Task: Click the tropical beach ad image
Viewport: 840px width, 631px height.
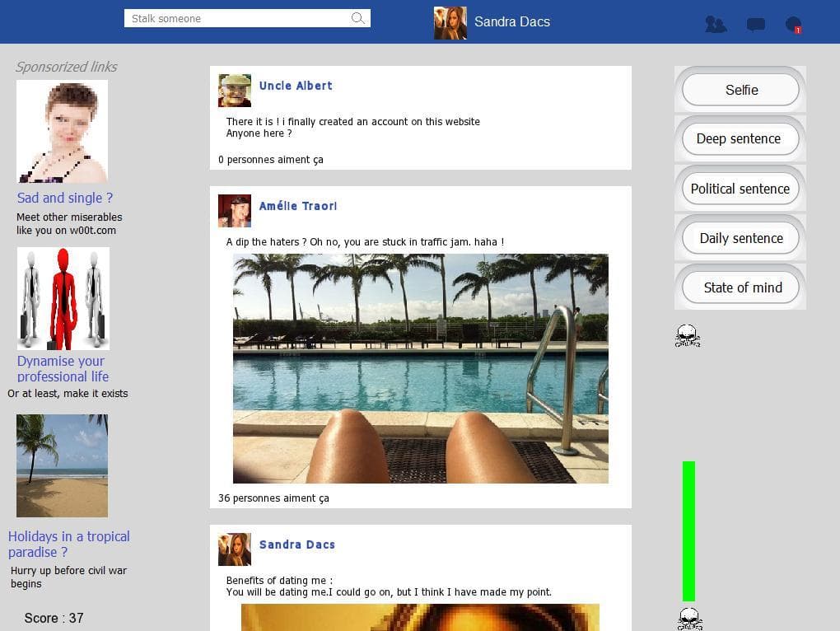Action: tap(62, 465)
